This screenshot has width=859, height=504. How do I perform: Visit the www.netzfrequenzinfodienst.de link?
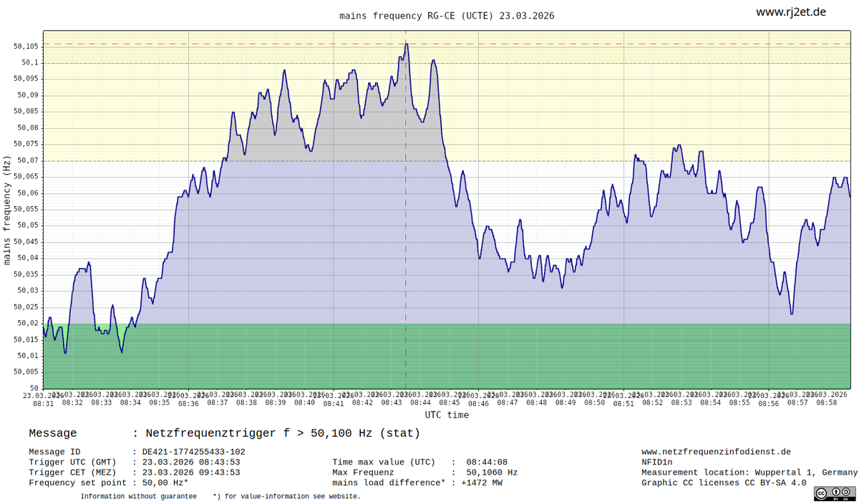click(x=716, y=452)
